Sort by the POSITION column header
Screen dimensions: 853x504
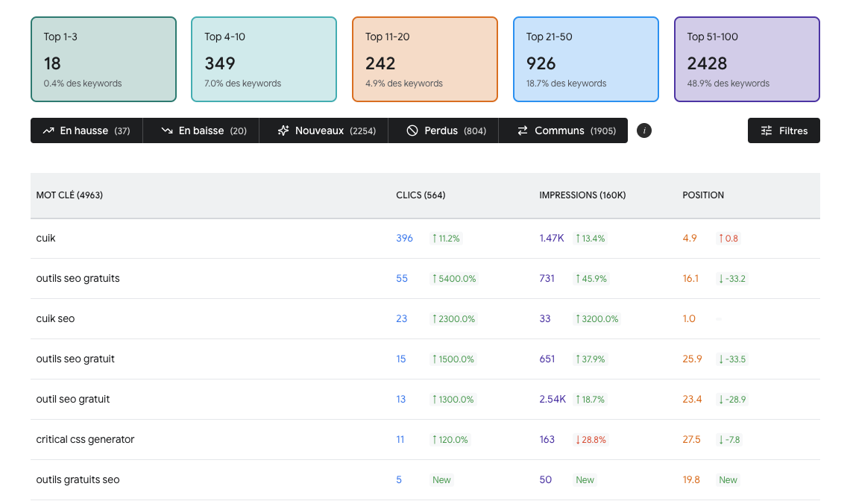703,195
